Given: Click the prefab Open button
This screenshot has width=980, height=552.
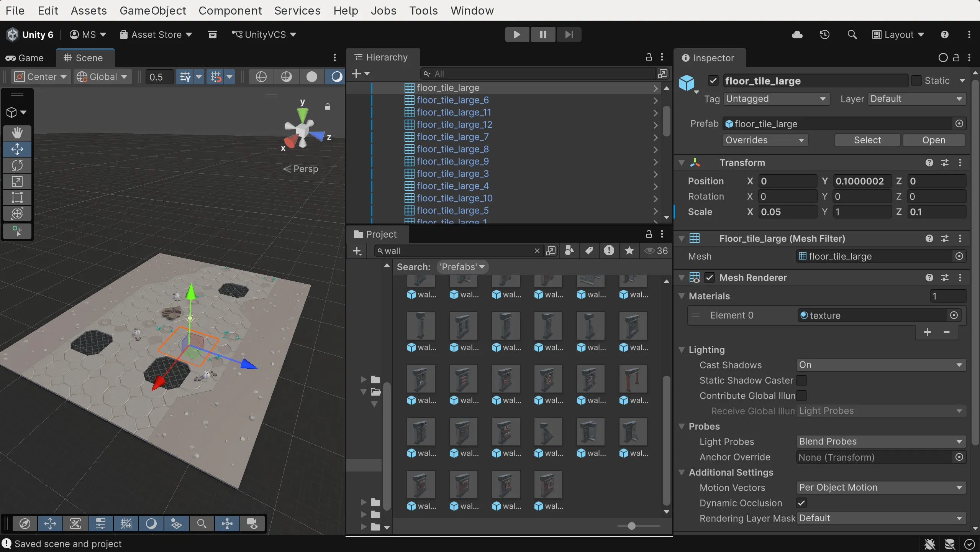Looking at the screenshot, I should point(933,140).
